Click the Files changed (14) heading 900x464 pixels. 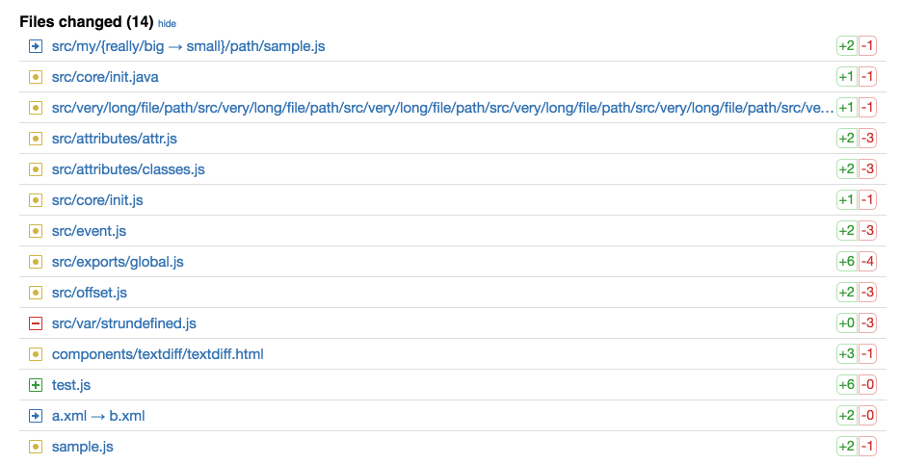(x=86, y=22)
